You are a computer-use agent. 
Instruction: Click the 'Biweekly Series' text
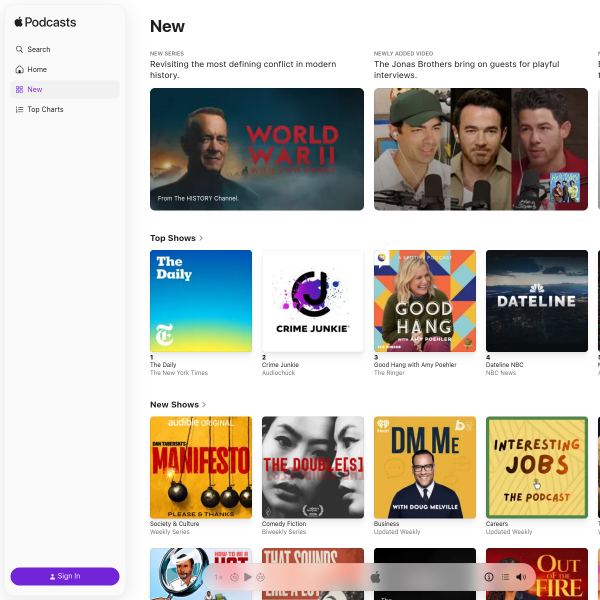click(x=284, y=532)
